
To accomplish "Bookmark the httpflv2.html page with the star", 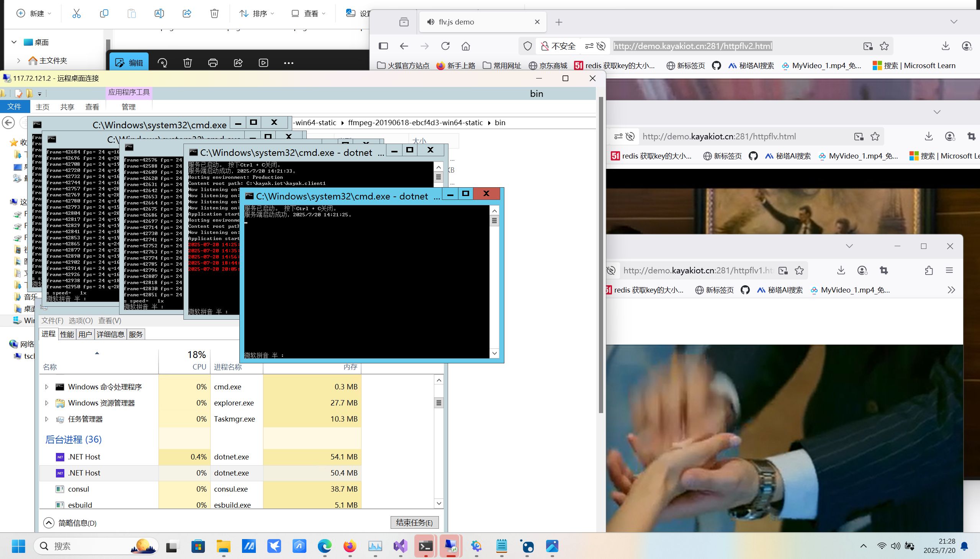I will point(884,46).
